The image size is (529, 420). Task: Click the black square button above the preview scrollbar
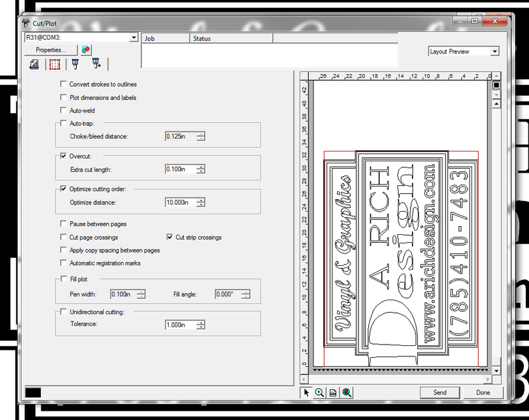coord(497,85)
